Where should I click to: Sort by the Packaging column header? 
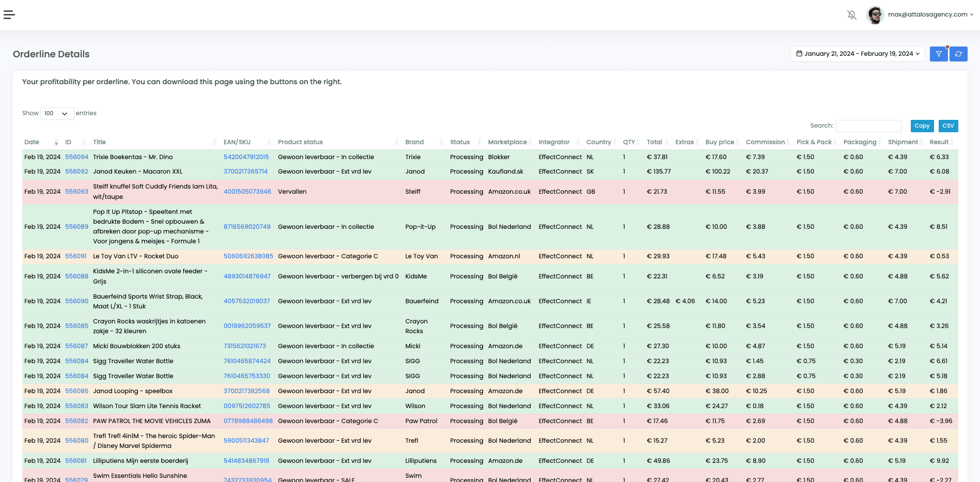tap(863, 142)
